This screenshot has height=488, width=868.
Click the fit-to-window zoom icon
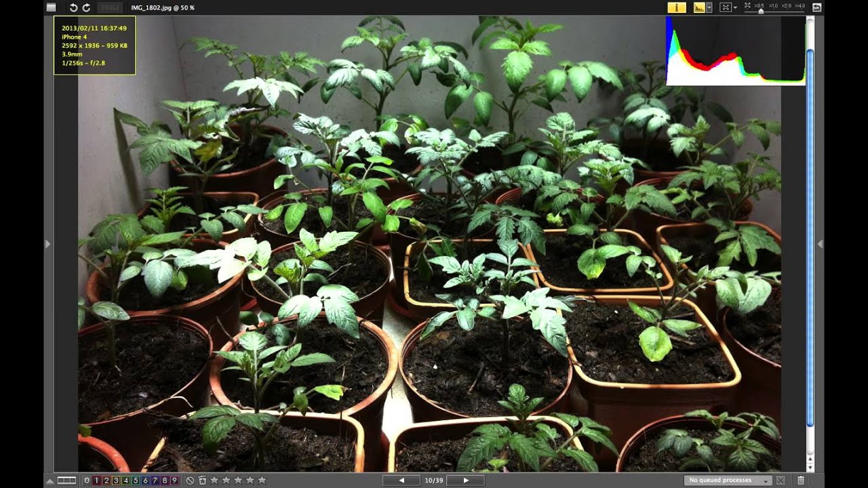[726, 7]
